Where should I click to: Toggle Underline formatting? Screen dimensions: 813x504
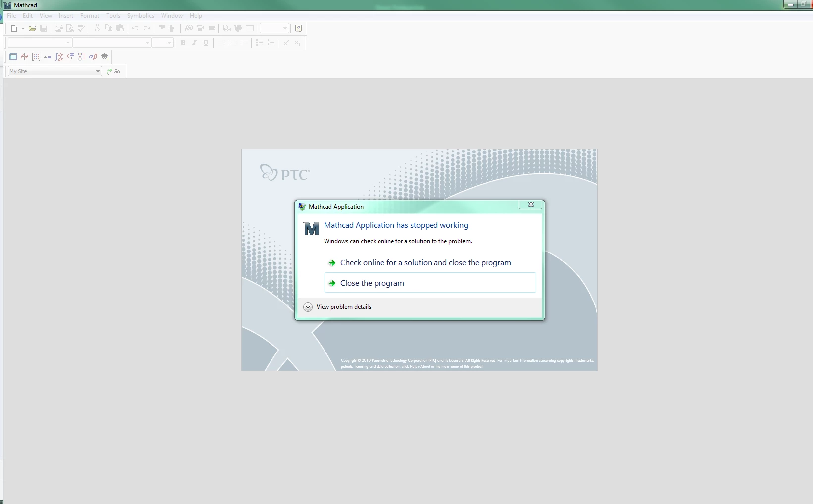[x=206, y=43]
